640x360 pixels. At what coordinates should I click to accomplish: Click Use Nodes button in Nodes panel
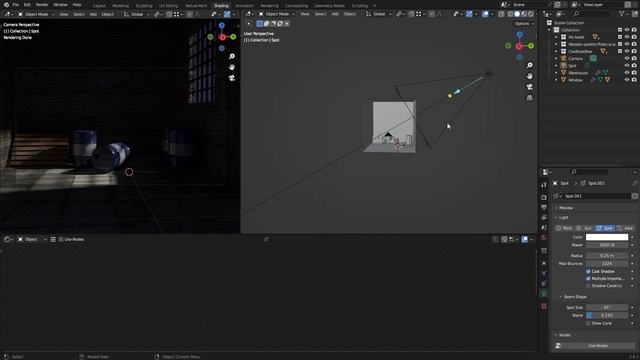point(598,346)
